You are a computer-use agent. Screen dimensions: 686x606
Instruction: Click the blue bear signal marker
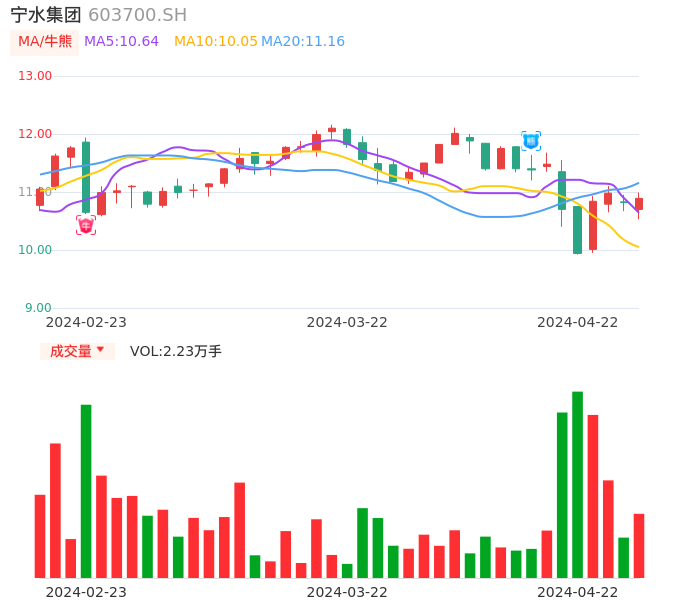[x=531, y=141]
